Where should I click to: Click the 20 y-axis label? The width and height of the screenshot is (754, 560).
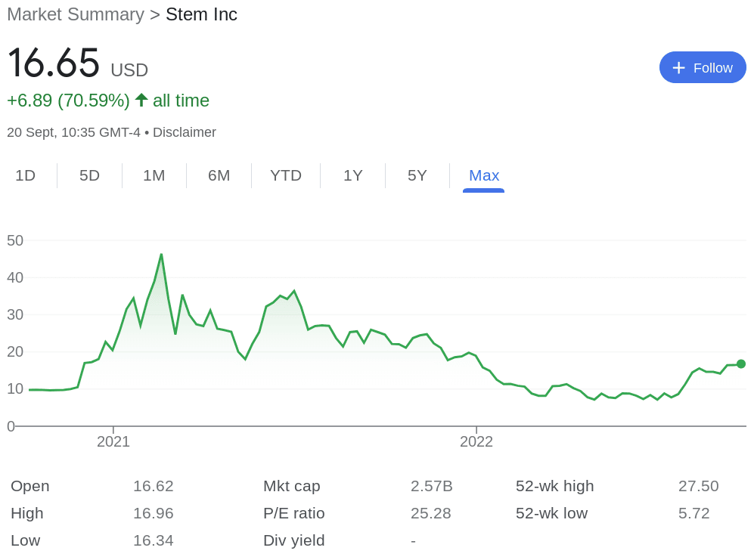[x=15, y=351]
